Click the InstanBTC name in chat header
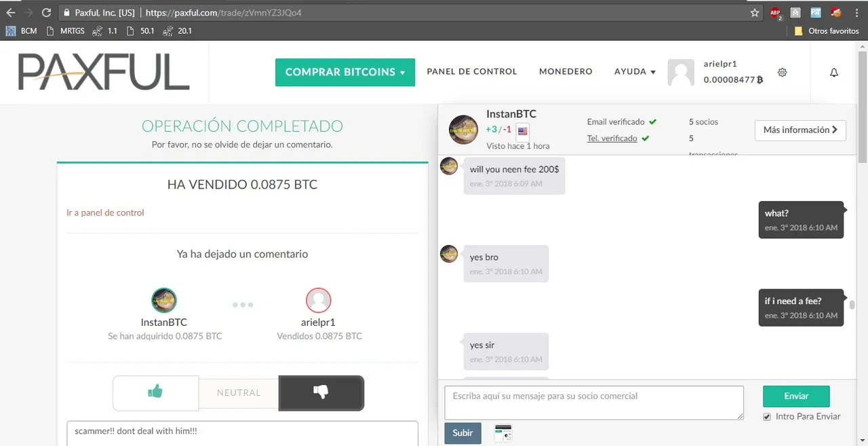Screen dimensions: 868x446 (511, 114)
